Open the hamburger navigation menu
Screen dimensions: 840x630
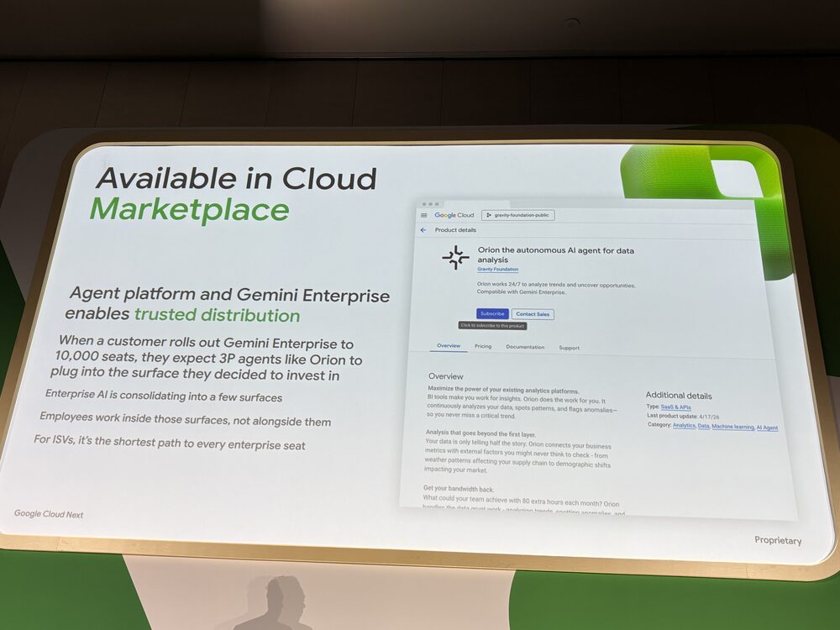coord(424,215)
